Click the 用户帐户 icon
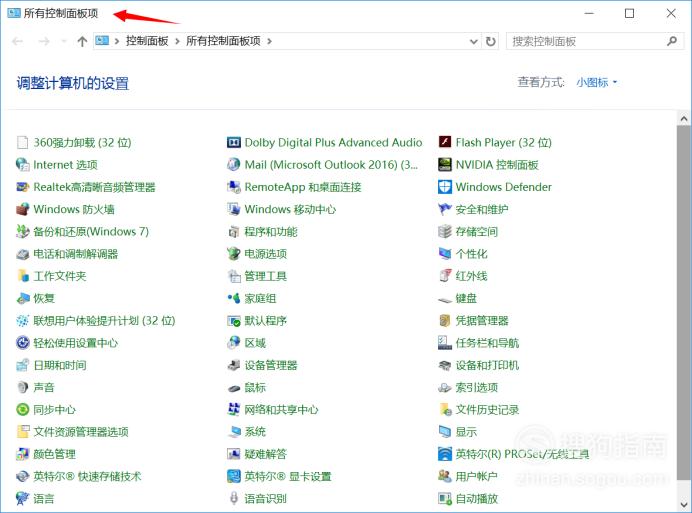This screenshot has height=513, width=692. (444, 476)
